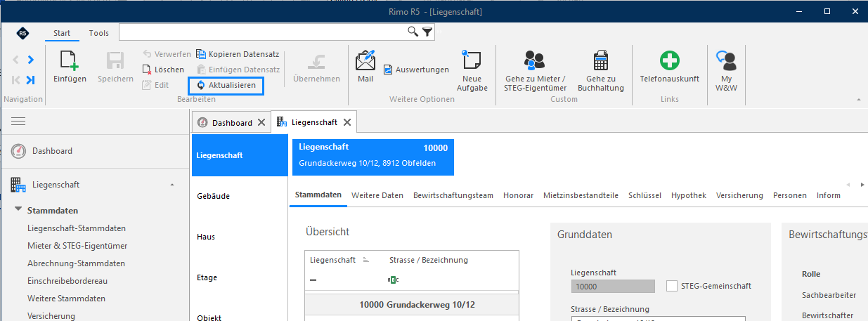868x321 pixels.
Task: Open Abrechnung-Stammdaten
Action: pyautogui.click(x=76, y=263)
